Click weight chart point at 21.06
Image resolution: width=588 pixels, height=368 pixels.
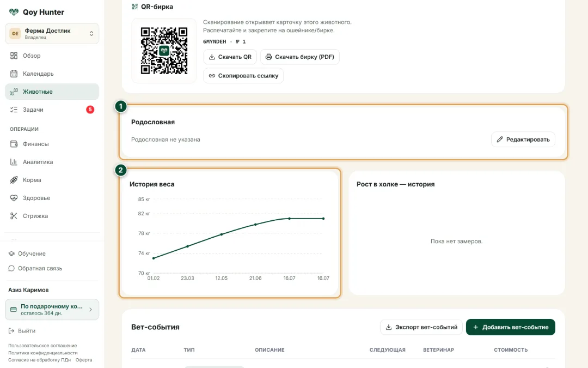tap(255, 224)
